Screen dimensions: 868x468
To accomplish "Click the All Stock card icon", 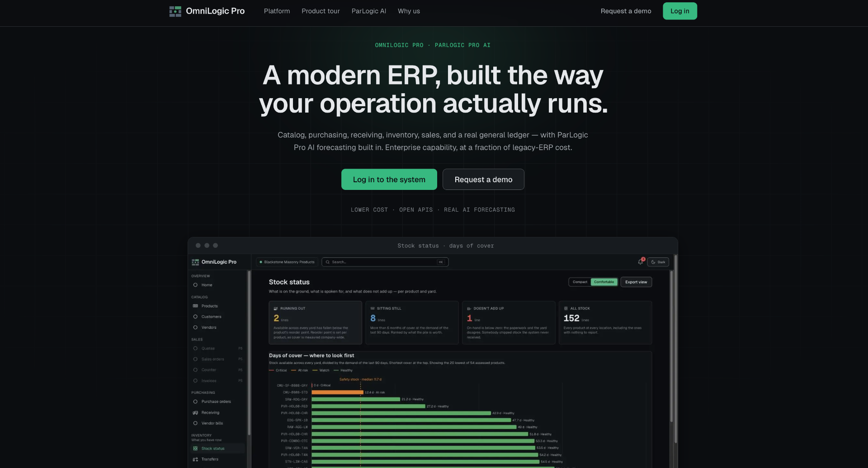I will point(566,308).
